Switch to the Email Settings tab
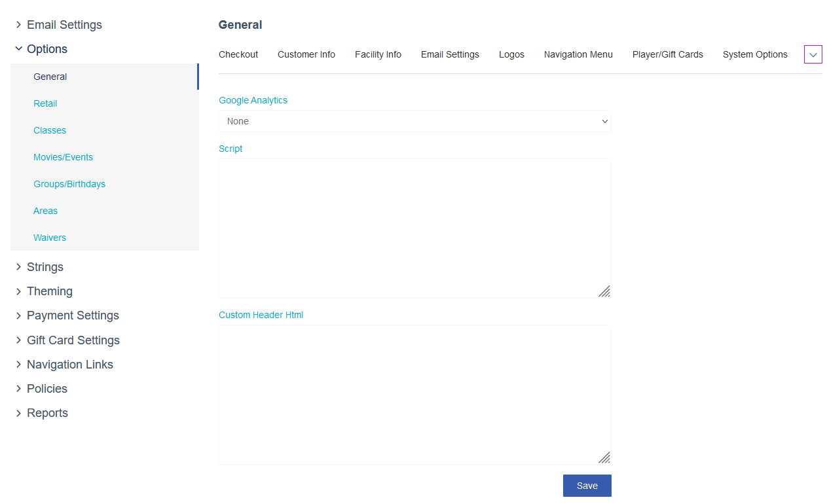Image resolution: width=827 pixels, height=504 pixels. pyautogui.click(x=450, y=54)
